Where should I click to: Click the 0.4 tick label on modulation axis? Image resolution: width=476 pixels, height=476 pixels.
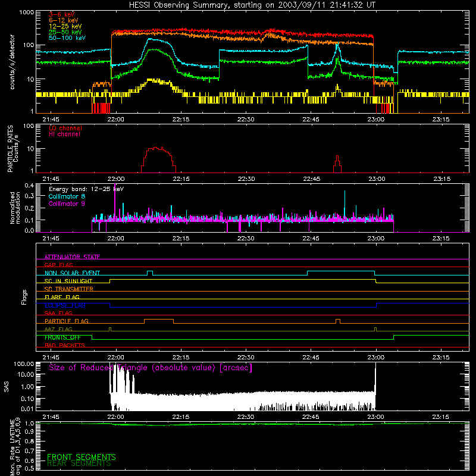29,186
